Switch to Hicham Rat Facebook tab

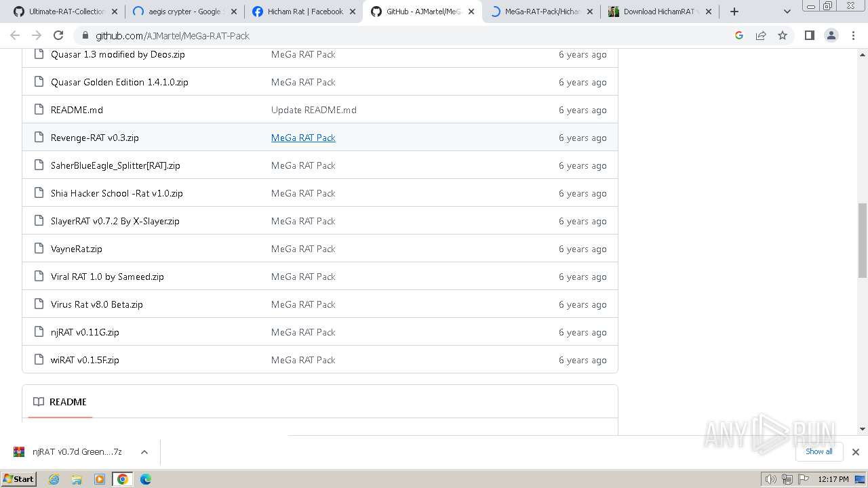point(305,12)
